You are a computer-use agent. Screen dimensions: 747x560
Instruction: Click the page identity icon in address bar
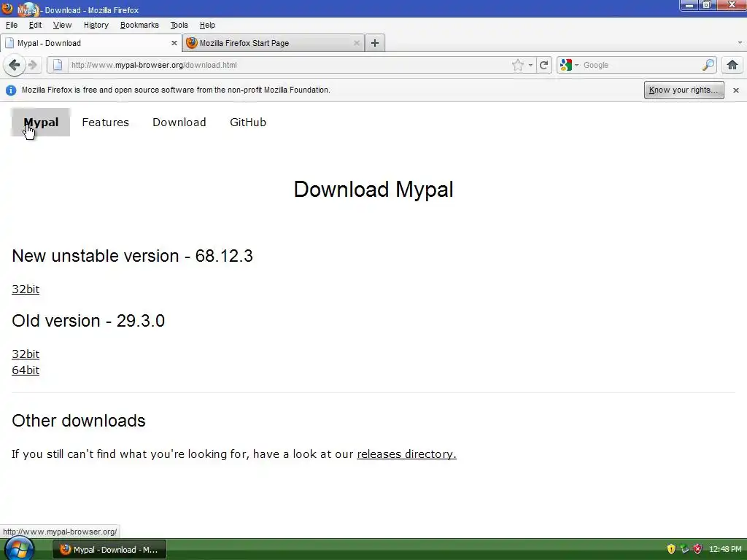point(57,65)
